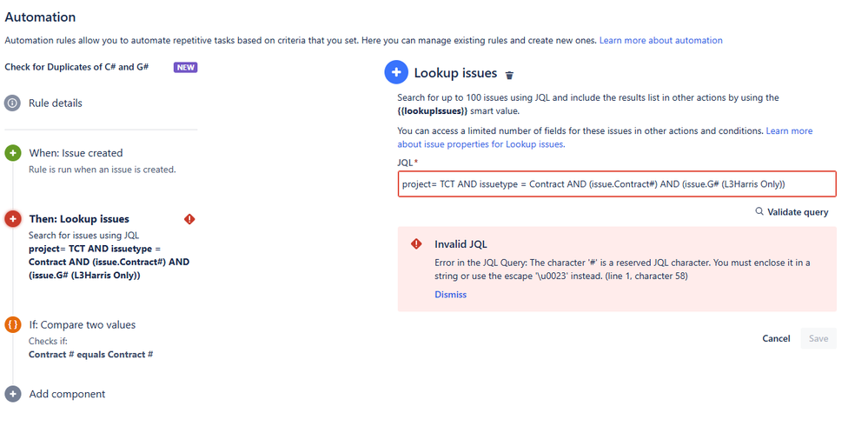Viewport: 868px width, 433px height.
Task: Click Validate query
Action: [798, 212]
